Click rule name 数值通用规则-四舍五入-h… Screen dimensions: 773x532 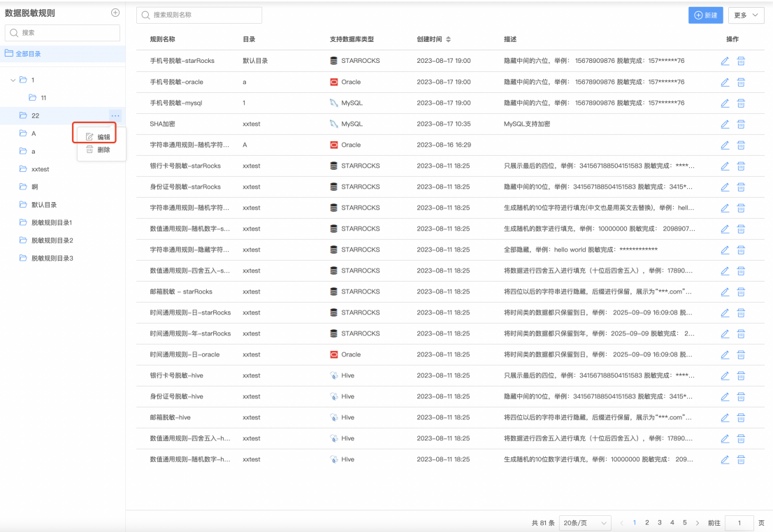(x=190, y=438)
